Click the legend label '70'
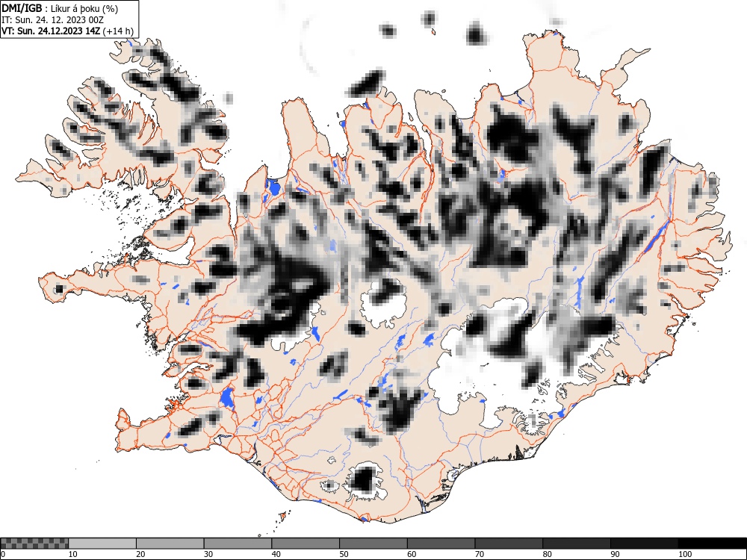This screenshot has width=747, height=560. [x=480, y=554]
